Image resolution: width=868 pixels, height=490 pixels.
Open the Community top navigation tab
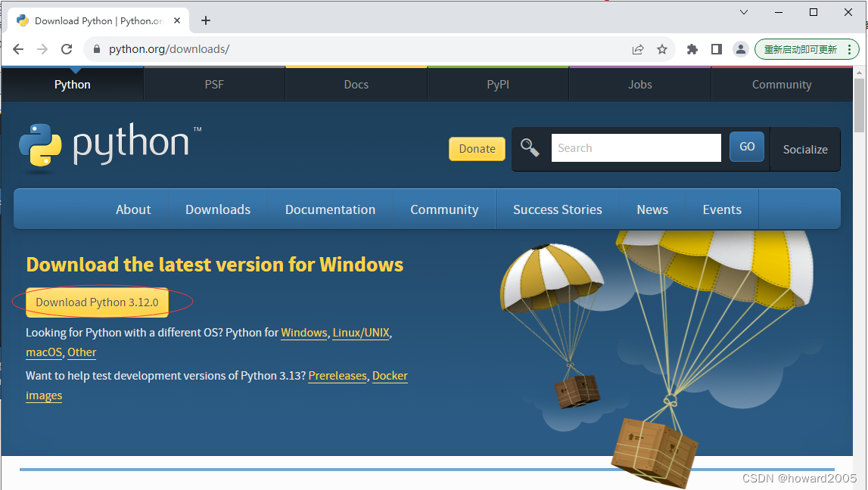782,85
